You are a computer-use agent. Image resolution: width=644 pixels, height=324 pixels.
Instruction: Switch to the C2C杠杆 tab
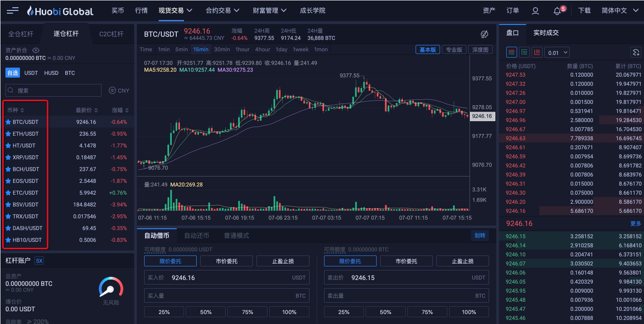pyautogui.click(x=111, y=34)
